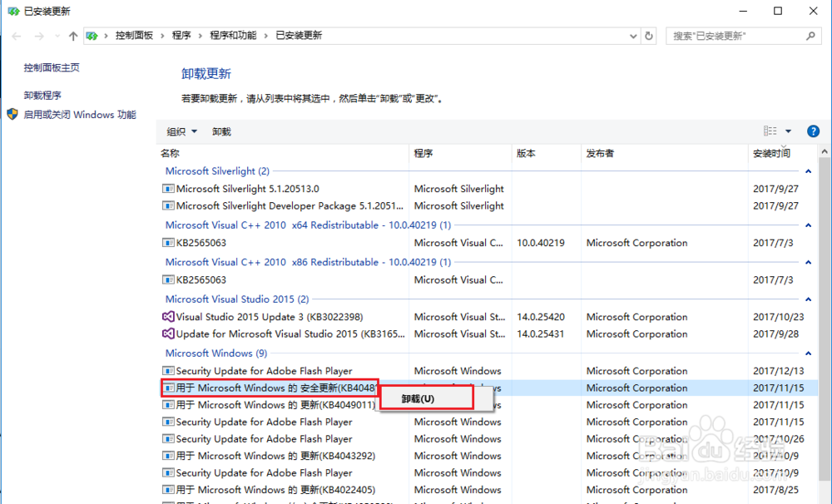Change view with the view icon
The image size is (832, 504).
pyautogui.click(x=770, y=131)
